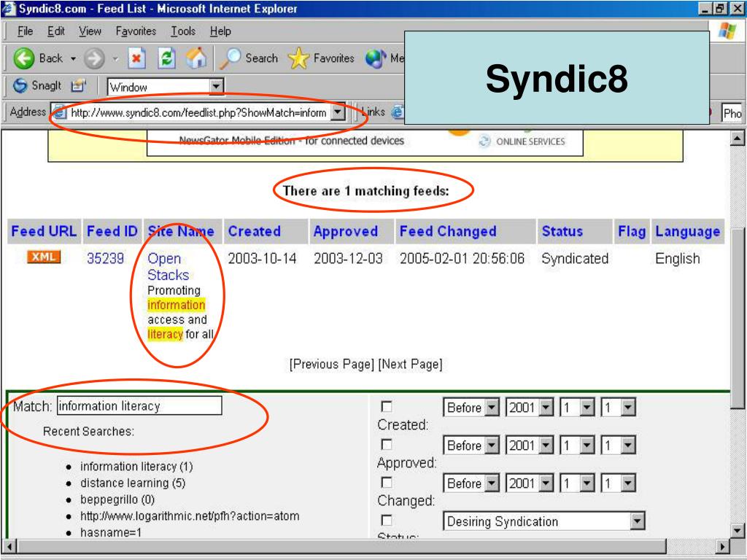
Task: Enable the Created date filter checkbox
Action: (x=387, y=407)
